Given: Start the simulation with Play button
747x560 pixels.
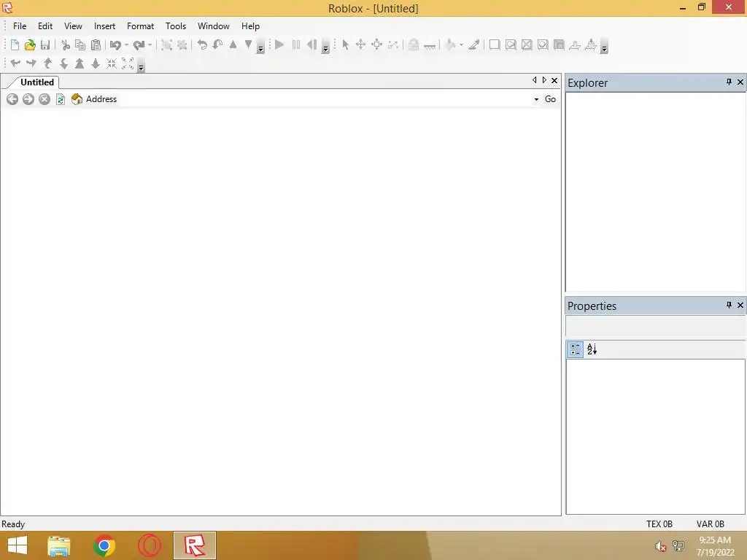Looking at the screenshot, I should tap(279, 44).
